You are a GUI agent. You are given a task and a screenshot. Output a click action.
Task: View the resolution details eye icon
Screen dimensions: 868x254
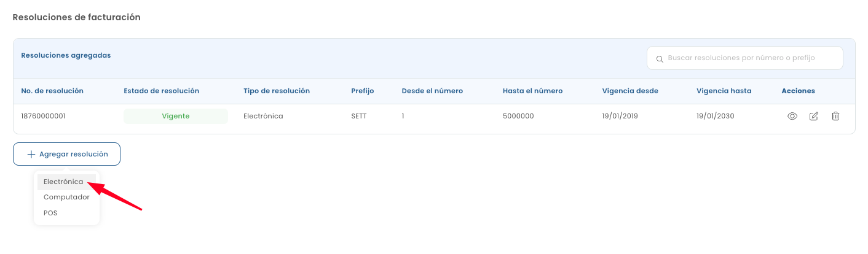coord(792,116)
